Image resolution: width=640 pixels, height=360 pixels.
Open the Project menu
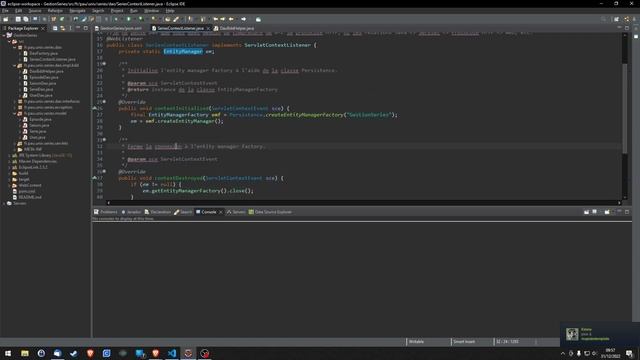pyautogui.click(x=117, y=11)
